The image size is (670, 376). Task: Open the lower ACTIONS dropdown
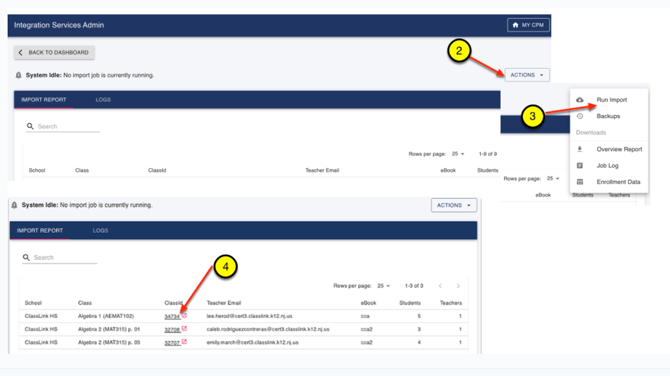click(454, 205)
